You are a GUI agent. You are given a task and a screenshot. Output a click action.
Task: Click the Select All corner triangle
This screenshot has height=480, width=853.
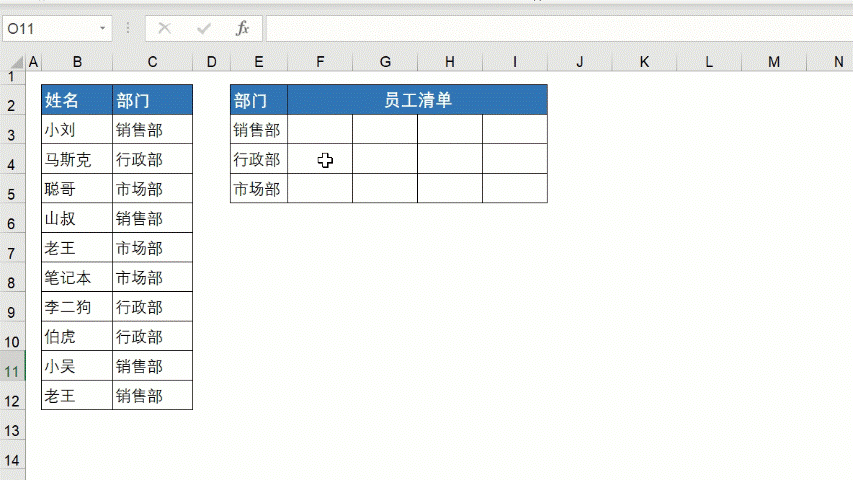point(16,62)
